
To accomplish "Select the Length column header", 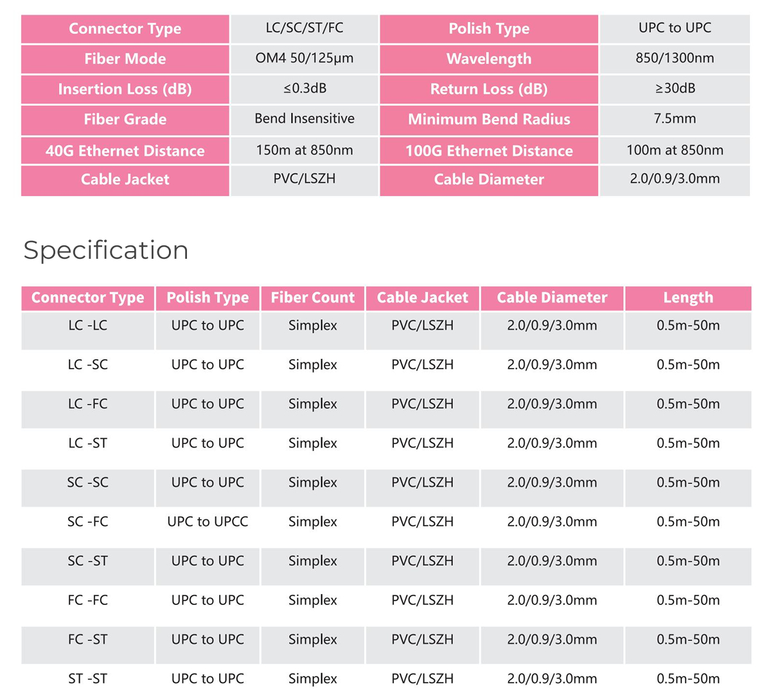I will pyautogui.click(x=688, y=298).
